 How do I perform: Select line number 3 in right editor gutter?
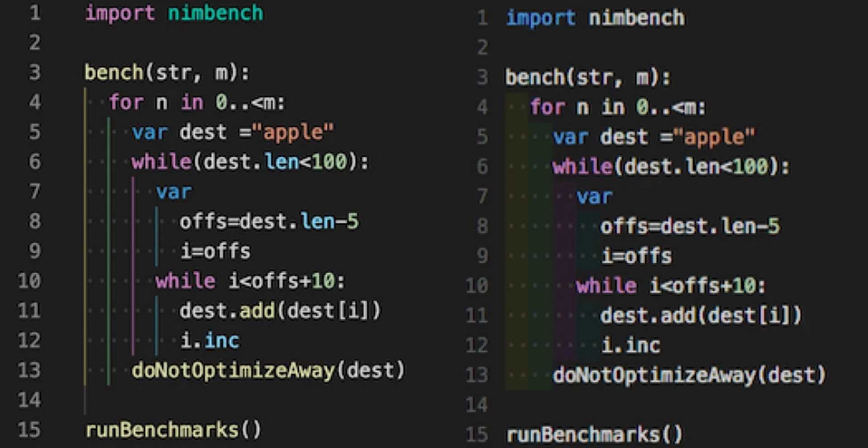coord(482,78)
